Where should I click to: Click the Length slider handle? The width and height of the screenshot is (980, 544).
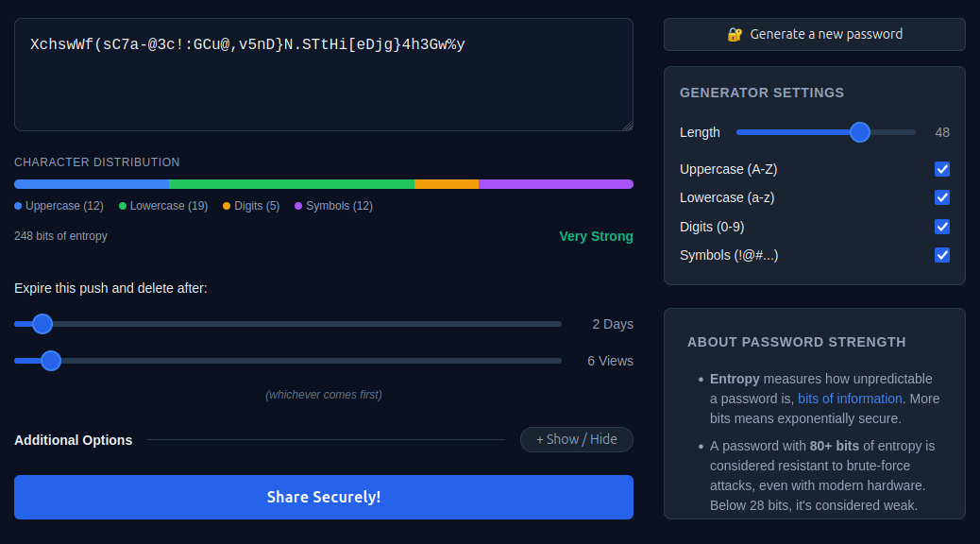pos(859,132)
